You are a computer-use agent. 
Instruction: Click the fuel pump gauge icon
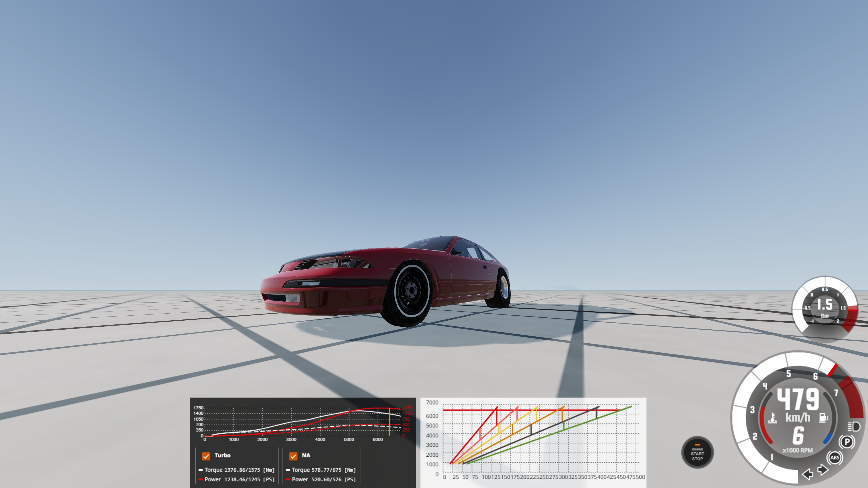823,418
